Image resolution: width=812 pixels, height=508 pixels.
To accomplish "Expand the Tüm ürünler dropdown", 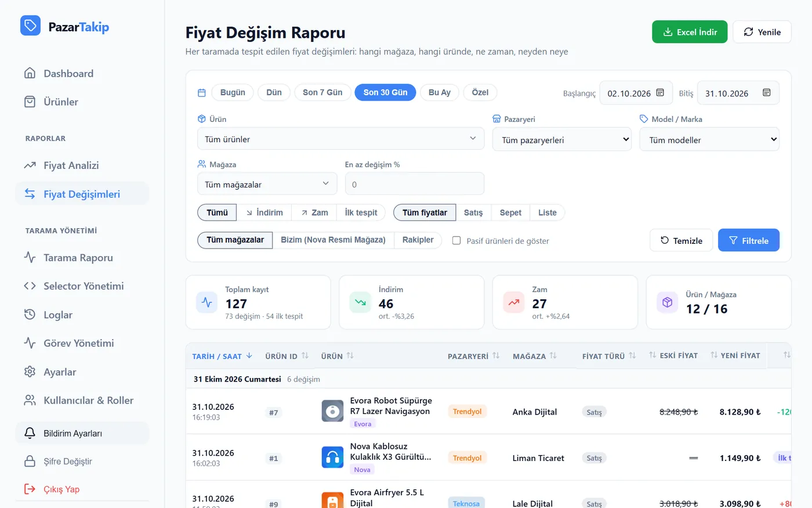I will (x=340, y=139).
